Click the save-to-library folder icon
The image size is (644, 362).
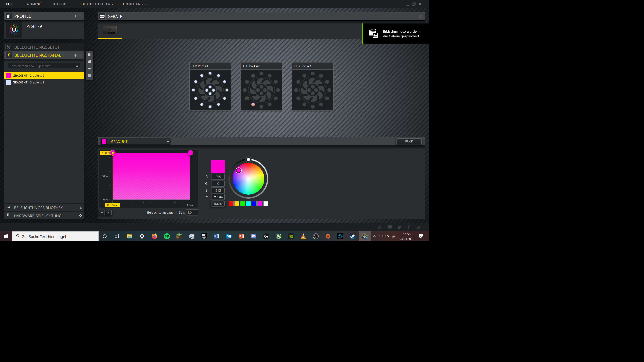tap(89, 62)
